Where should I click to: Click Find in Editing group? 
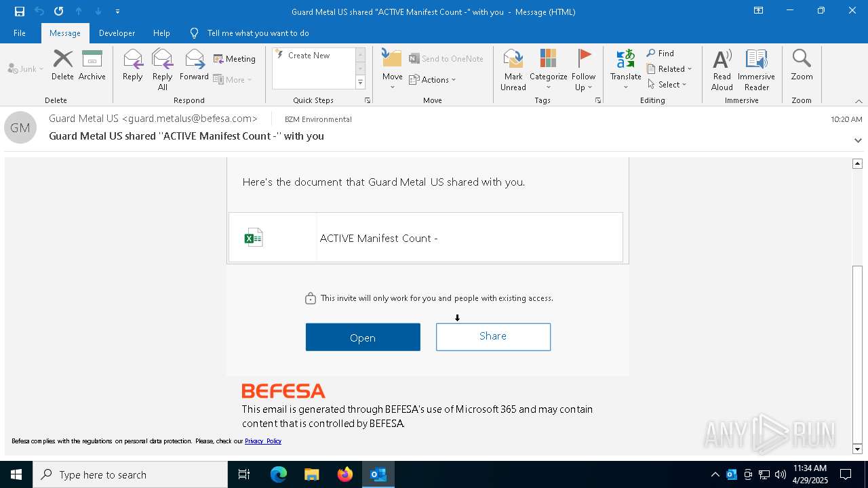coord(660,54)
